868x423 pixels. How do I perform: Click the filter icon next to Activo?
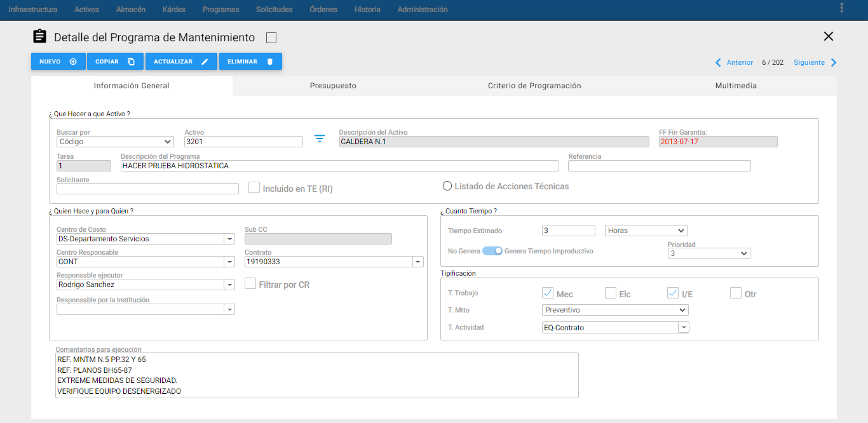tap(320, 138)
